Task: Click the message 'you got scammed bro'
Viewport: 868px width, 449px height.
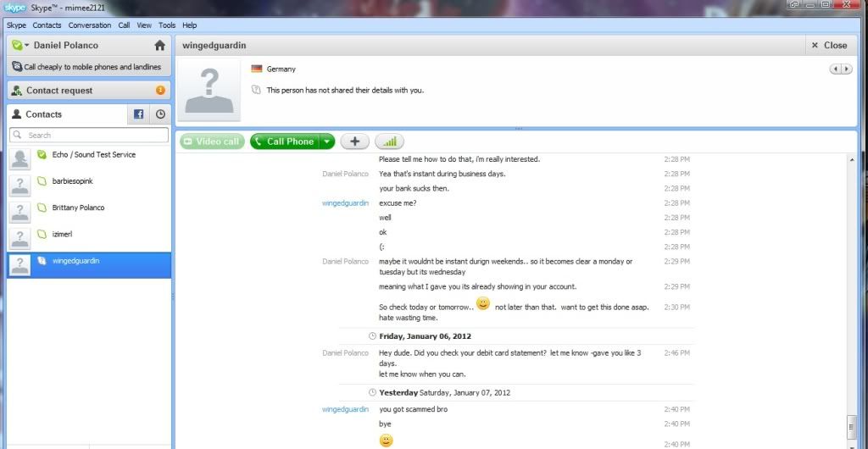Action: [x=414, y=409]
